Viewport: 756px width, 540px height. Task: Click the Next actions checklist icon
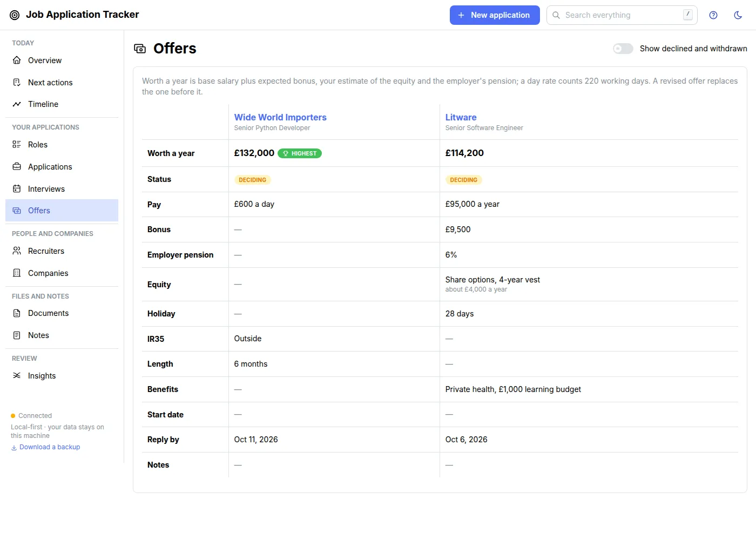pos(17,82)
